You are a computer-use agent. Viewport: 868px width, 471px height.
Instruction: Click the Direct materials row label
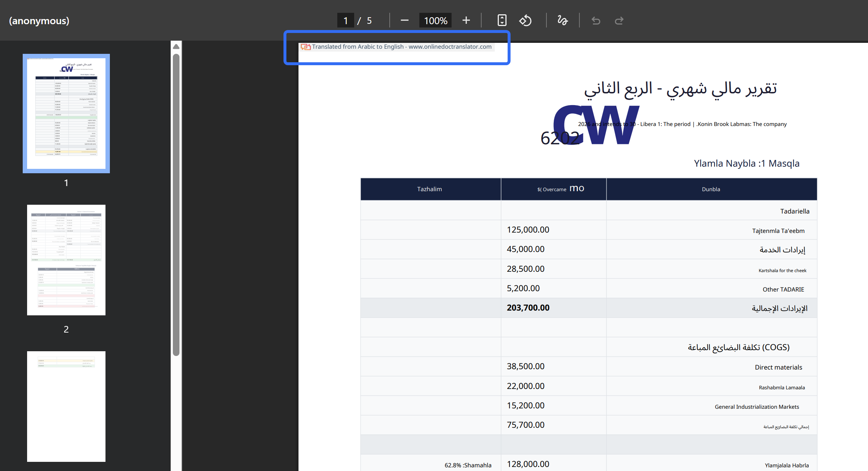tap(778, 367)
